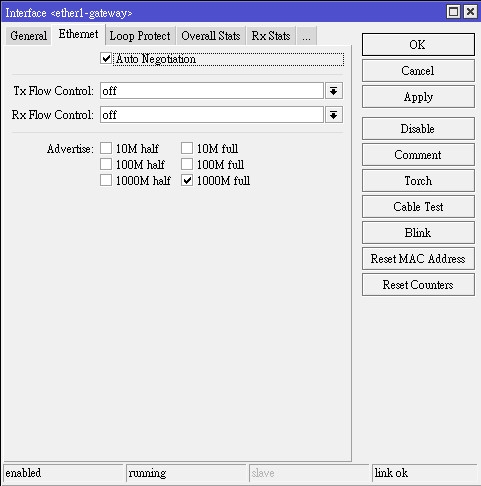Click the greyed 'slave' status entry

point(309,473)
